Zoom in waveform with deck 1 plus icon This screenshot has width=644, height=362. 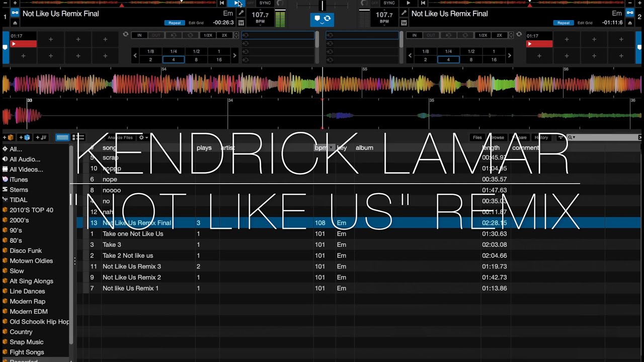tap(15, 3)
